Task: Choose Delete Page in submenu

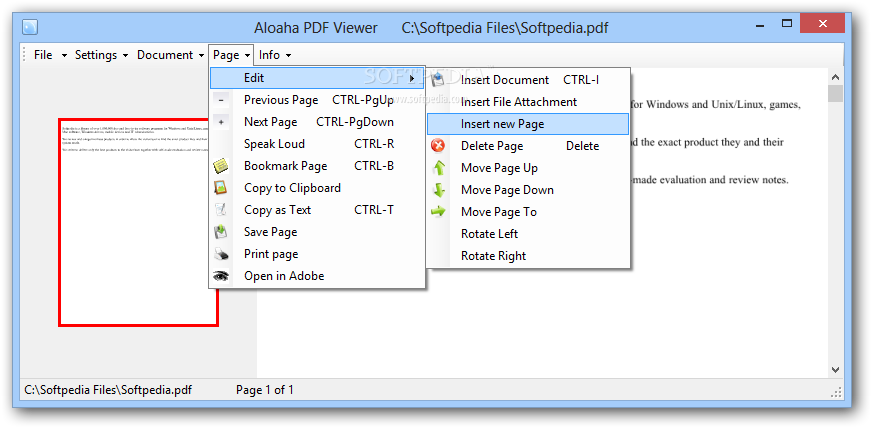Action: click(528, 146)
